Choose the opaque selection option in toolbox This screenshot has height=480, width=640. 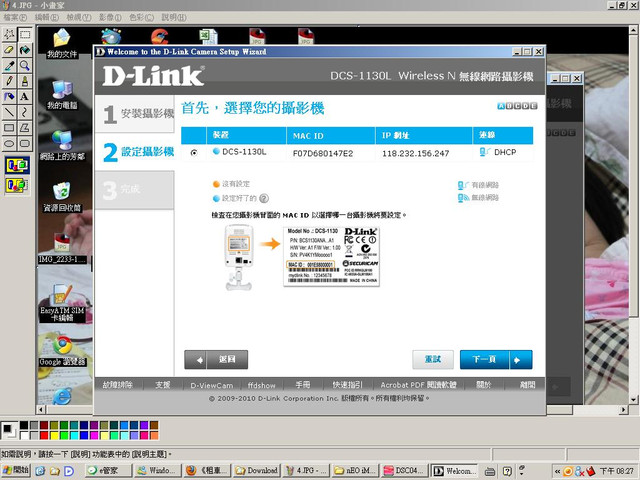17,165
